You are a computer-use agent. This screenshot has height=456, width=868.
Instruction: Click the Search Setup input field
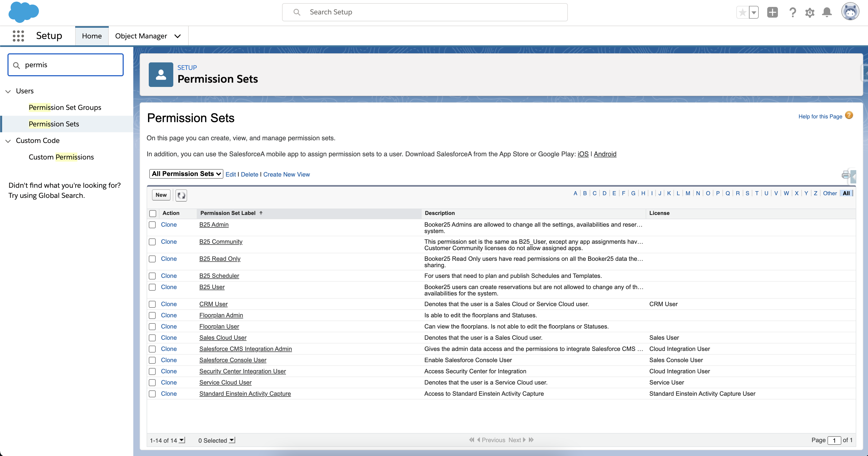coord(425,12)
